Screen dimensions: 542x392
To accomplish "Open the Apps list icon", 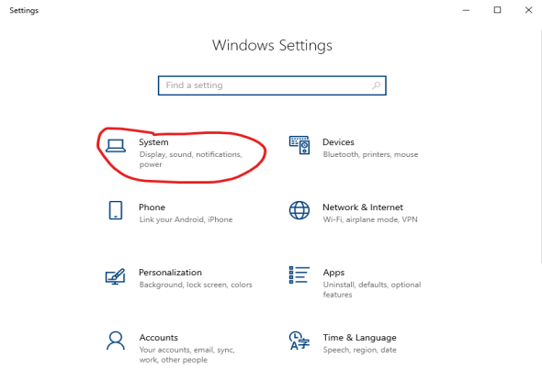I will [x=299, y=274].
